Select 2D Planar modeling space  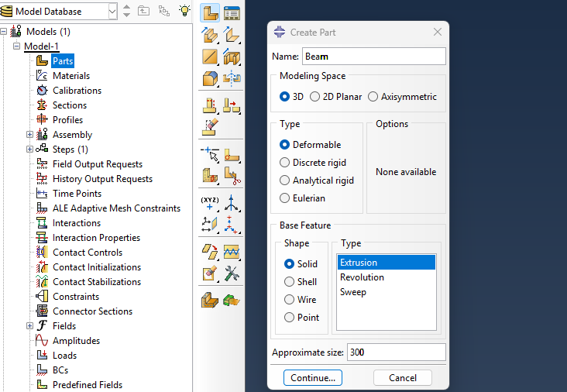[x=315, y=97]
